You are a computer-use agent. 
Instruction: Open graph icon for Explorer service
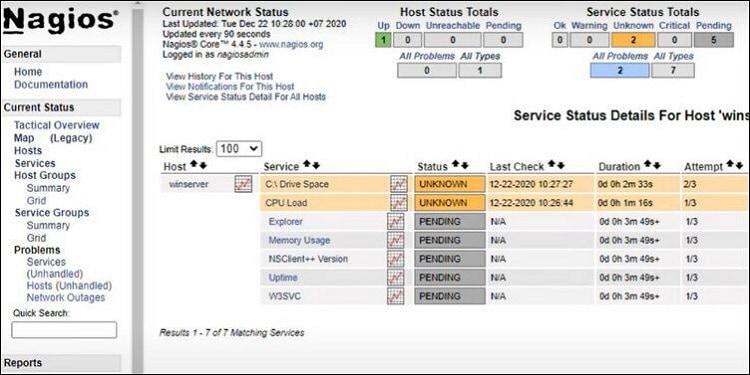click(x=395, y=221)
